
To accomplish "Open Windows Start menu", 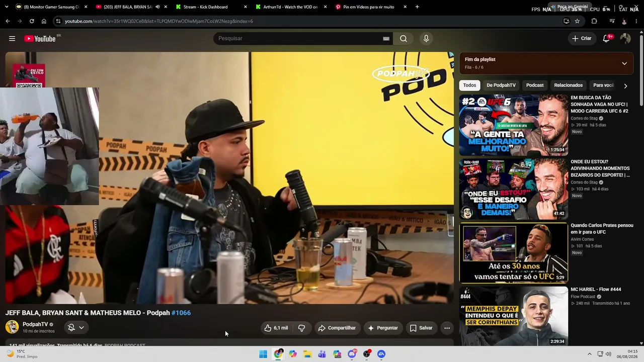I will 263,354.
